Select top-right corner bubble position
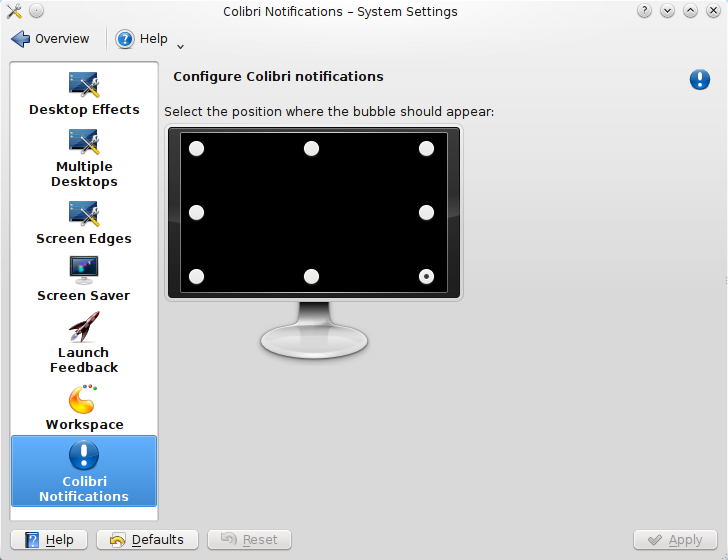 (x=426, y=149)
